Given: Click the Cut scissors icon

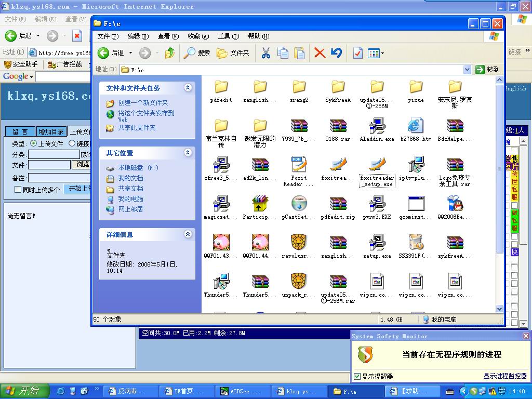Looking at the screenshot, I should coord(266,53).
